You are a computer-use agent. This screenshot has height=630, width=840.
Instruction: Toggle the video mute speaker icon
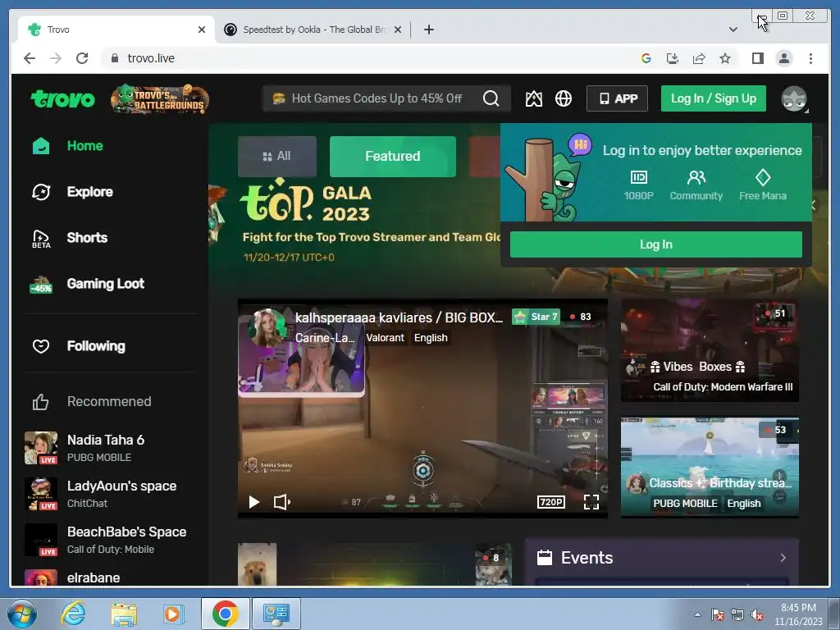[282, 502]
